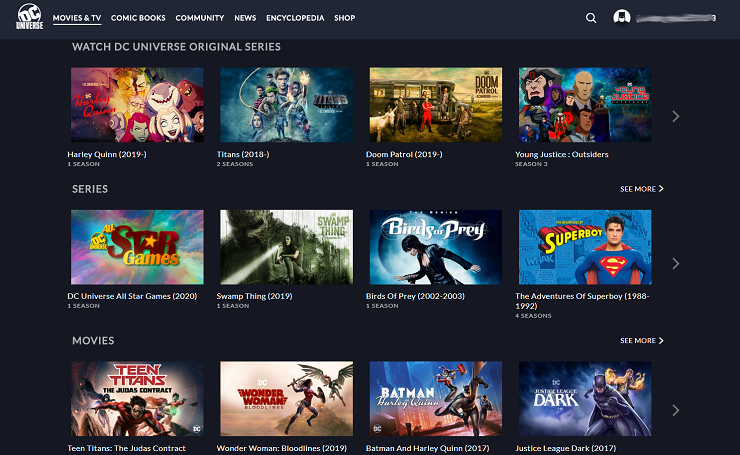Click See More for Series
Image resolution: width=740 pixels, height=455 pixels.
click(x=642, y=189)
